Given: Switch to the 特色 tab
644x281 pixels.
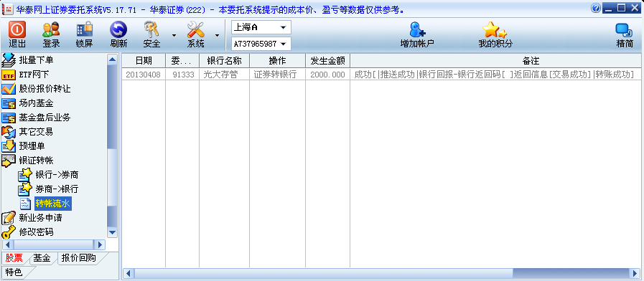Looking at the screenshot, I should click(x=14, y=272).
